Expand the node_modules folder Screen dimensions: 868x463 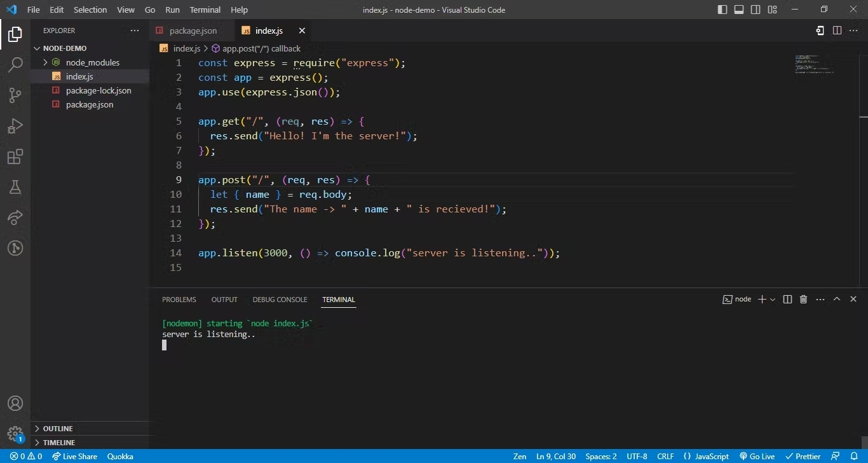click(92, 62)
